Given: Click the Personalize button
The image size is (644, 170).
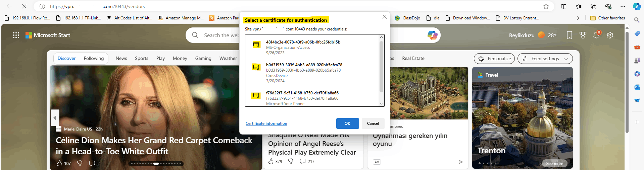Looking at the screenshot, I should [494, 59].
